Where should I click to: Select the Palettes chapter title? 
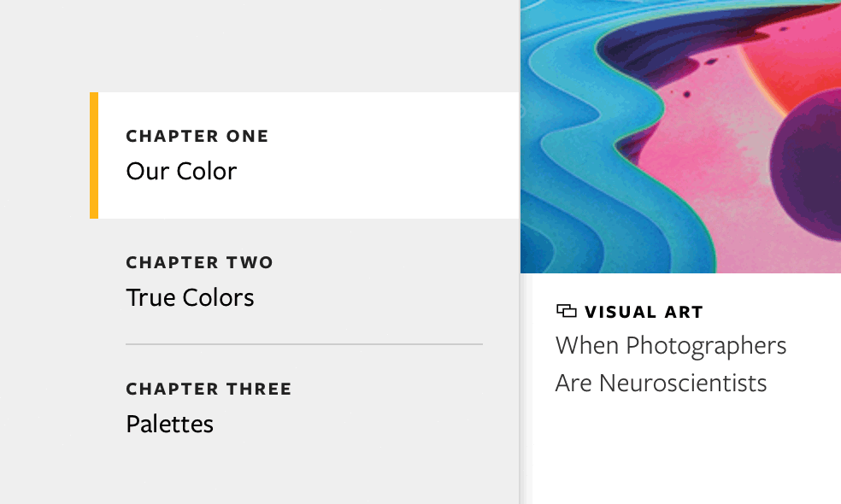click(x=169, y=423)
